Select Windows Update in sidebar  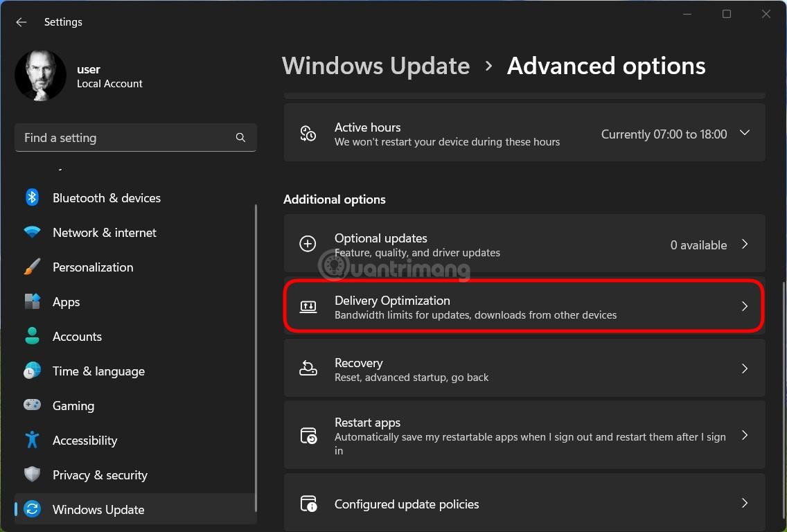point(136,509)
